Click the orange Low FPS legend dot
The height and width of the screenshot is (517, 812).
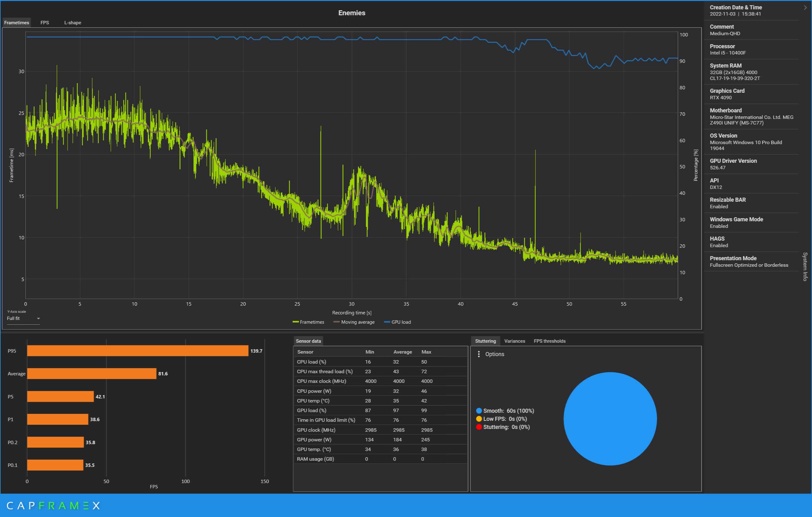[x=479, y=419]
